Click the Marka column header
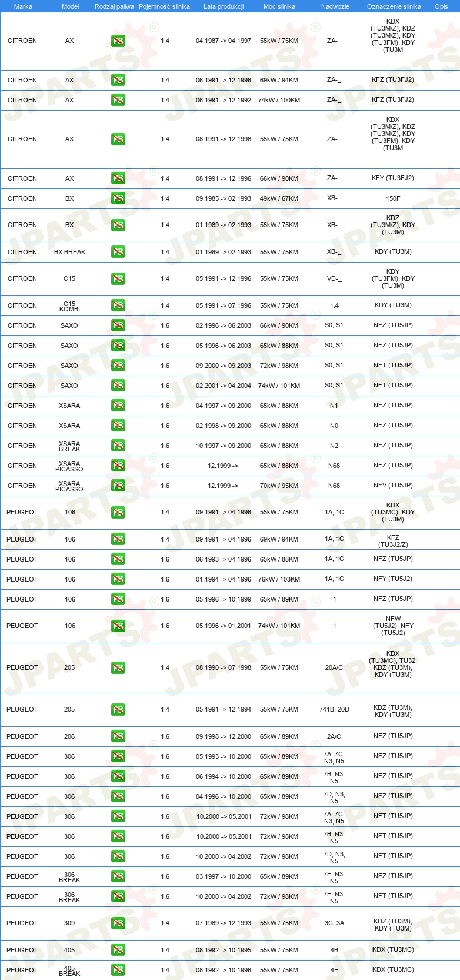Image resolution: width=460 pixels, height=980 pixels. pos(23,6)
